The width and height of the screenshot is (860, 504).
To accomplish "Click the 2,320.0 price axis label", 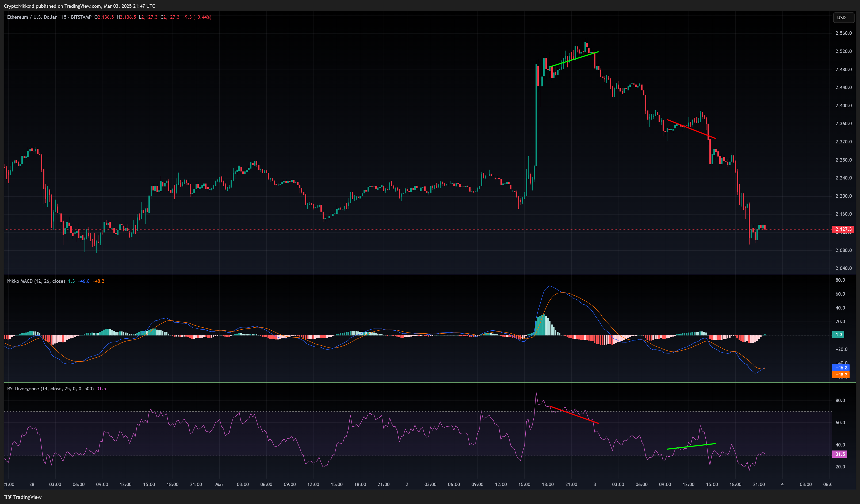I will 844,142.
